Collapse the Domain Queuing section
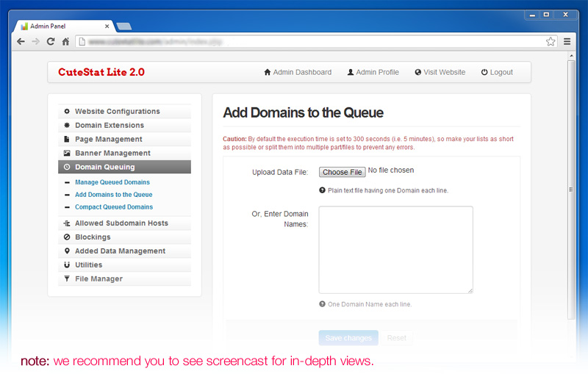Screen dimensions: 588x374 click(124, 167)
